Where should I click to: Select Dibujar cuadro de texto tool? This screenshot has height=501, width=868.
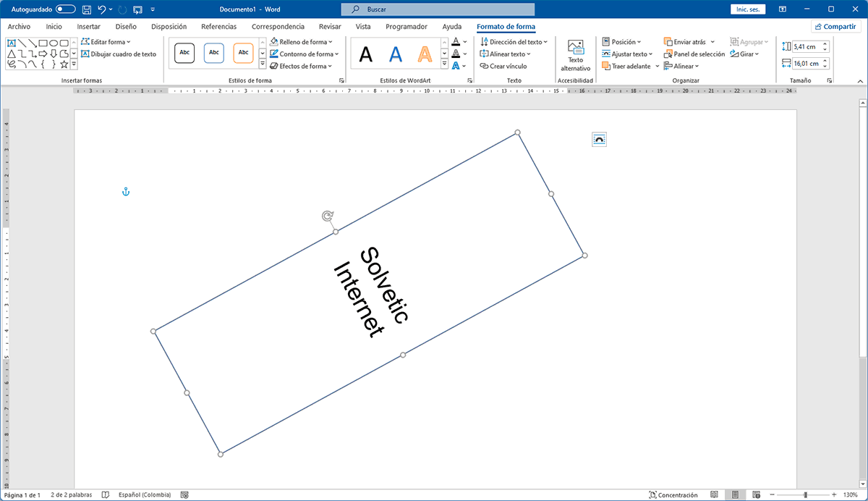click(x=119, y=54)
